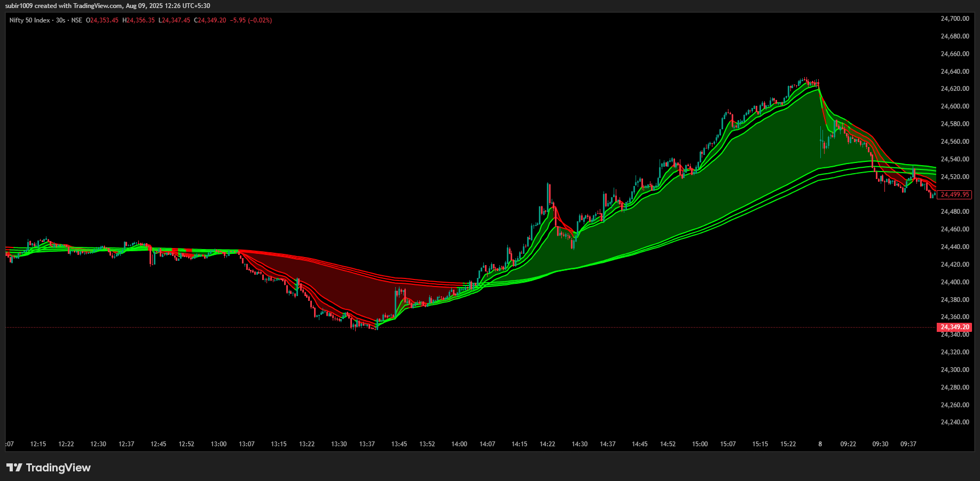Click the 24,499.95 countdown price label
Viewport: 980px width, 481px height.
coord(954,195)
